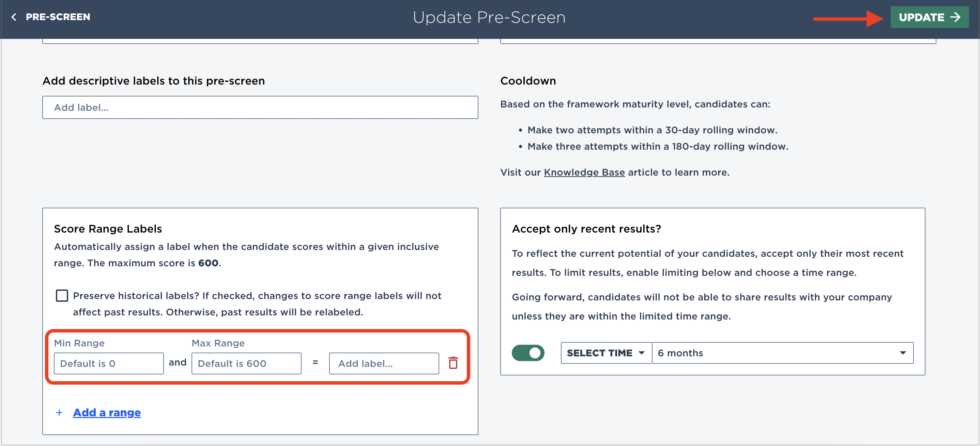Delete the score range row with the trash icon
980x446 pixels.
[x=453, y=363]
